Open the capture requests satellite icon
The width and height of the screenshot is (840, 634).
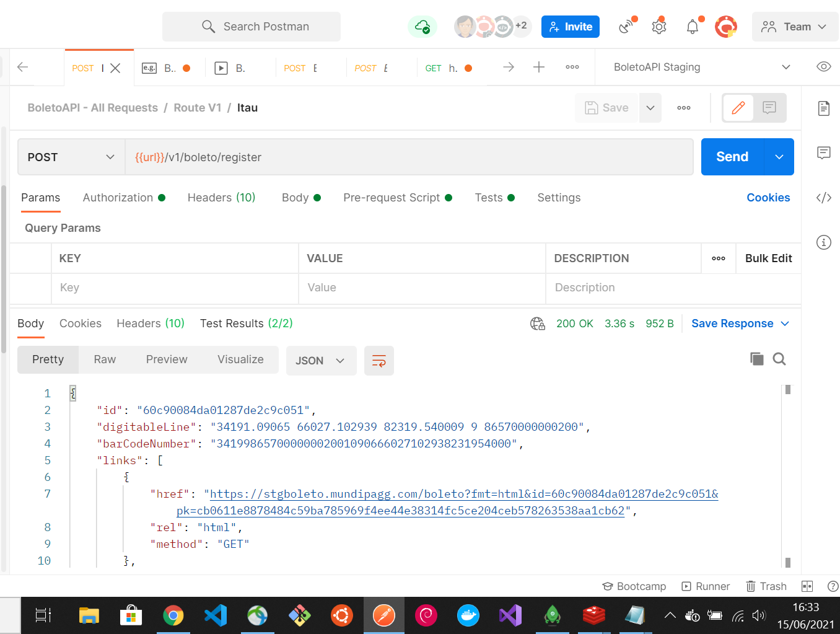click(627, 27)
